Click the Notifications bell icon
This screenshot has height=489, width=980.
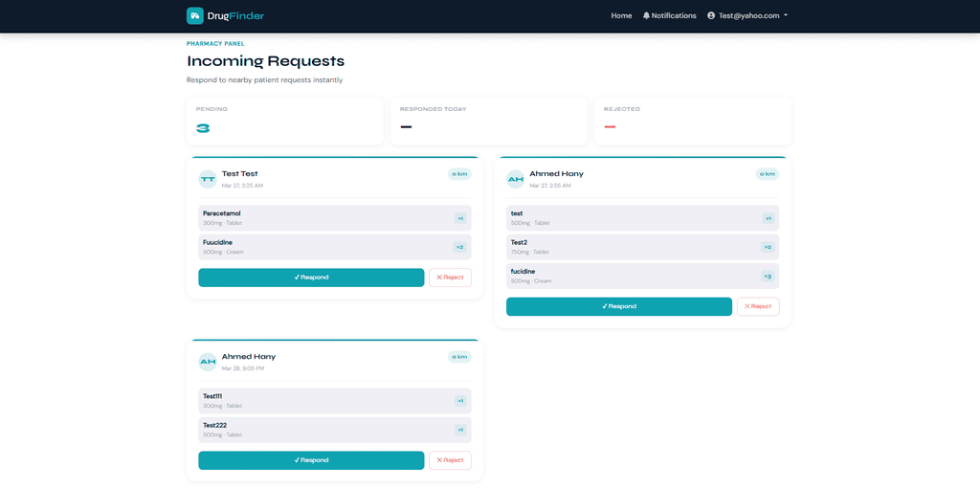coord(646,15)
